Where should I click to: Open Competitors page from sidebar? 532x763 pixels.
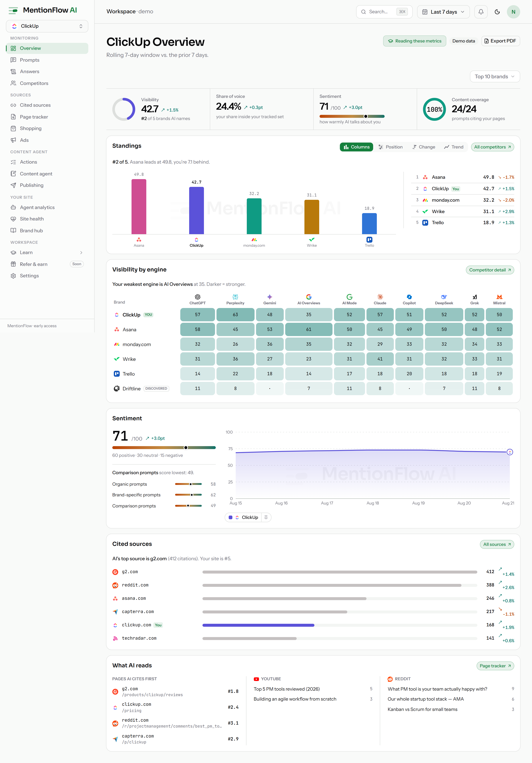[x=47, y=83]
